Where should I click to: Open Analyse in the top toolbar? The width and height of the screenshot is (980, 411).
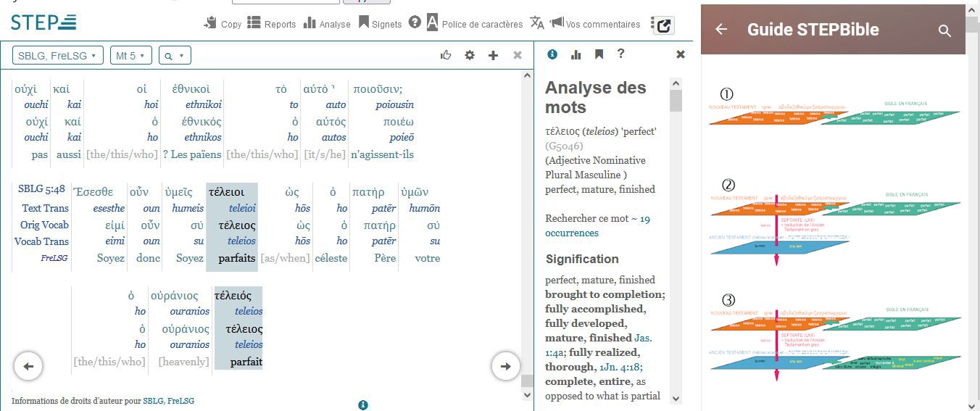tap(326, 24)
